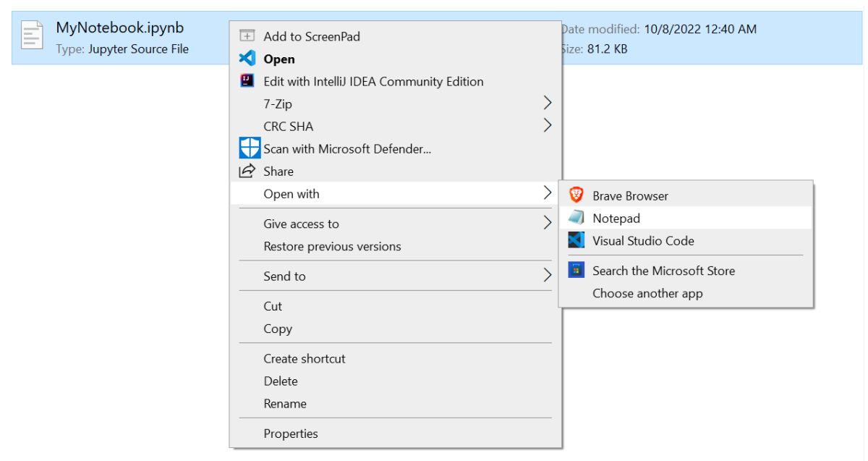Image resolution: width=868 pixels, height=461 pixels.
Task: Click the Brave Browser lion icon
Action: (x=576, y=195)
